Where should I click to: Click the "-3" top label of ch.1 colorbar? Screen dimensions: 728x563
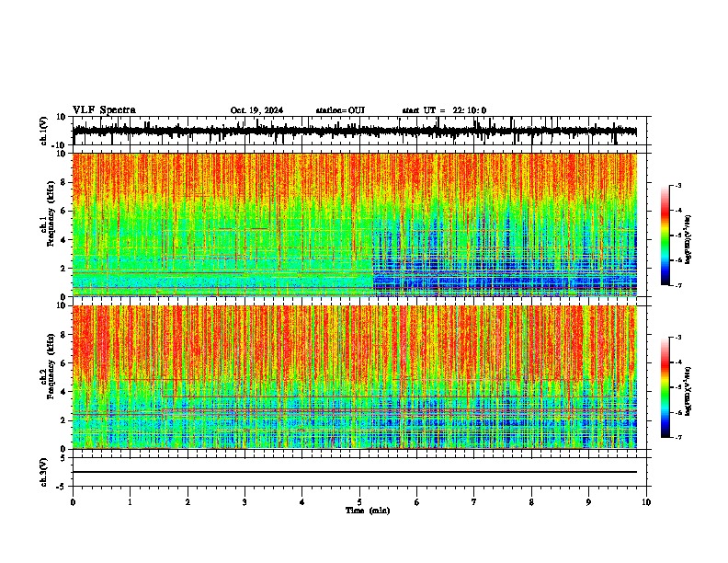pyautogui.click(x=677, y=185)
